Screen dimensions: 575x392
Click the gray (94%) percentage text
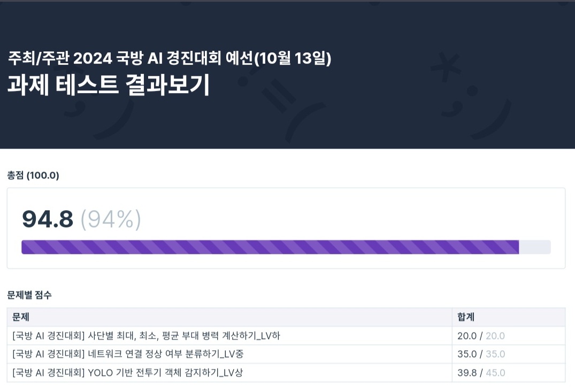click(x=111, y=219)
